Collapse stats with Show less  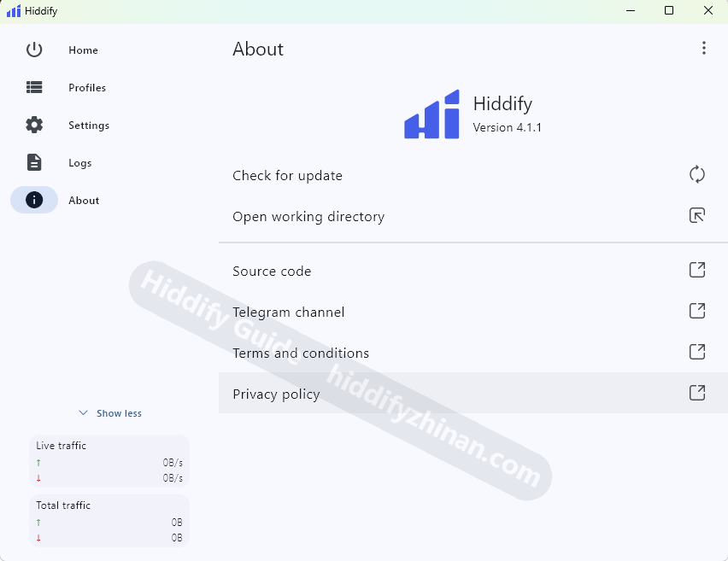tap(119, 413)
